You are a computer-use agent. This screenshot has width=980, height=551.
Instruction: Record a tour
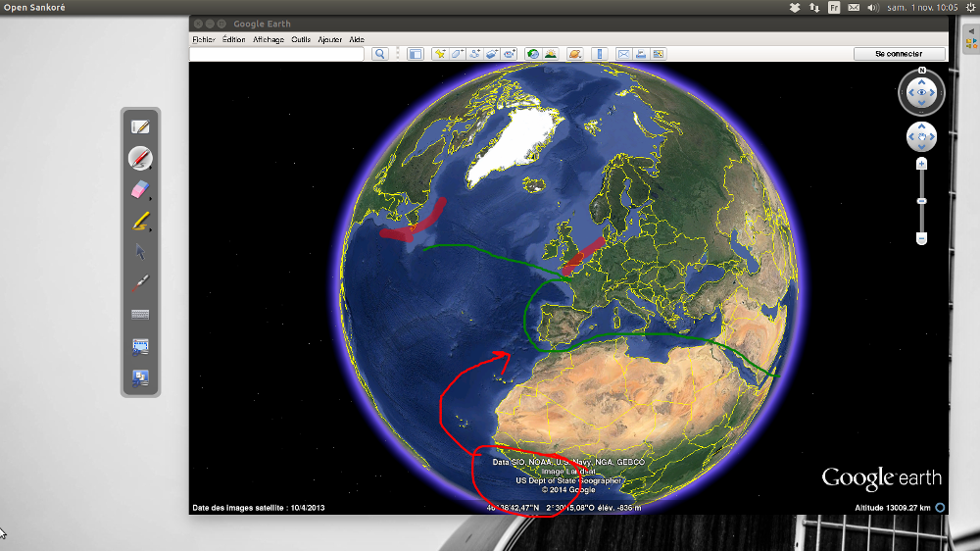click(510, 54)
